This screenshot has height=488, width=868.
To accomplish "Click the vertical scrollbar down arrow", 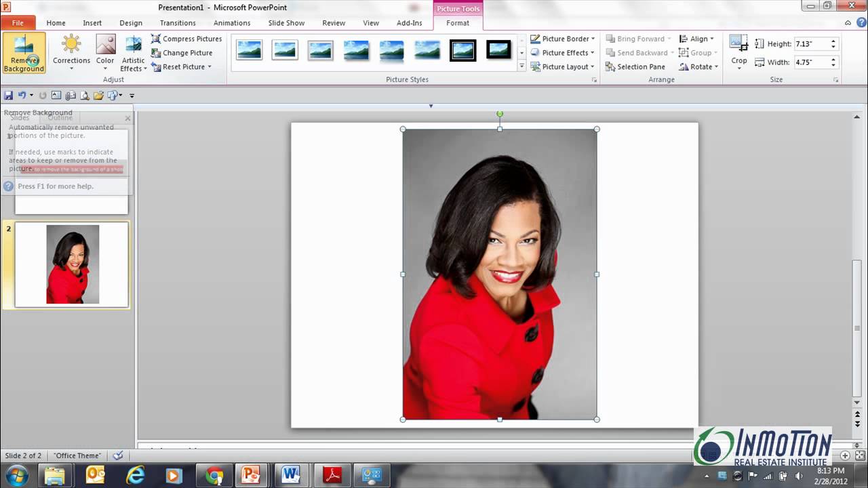I will (x=857, y=403).
